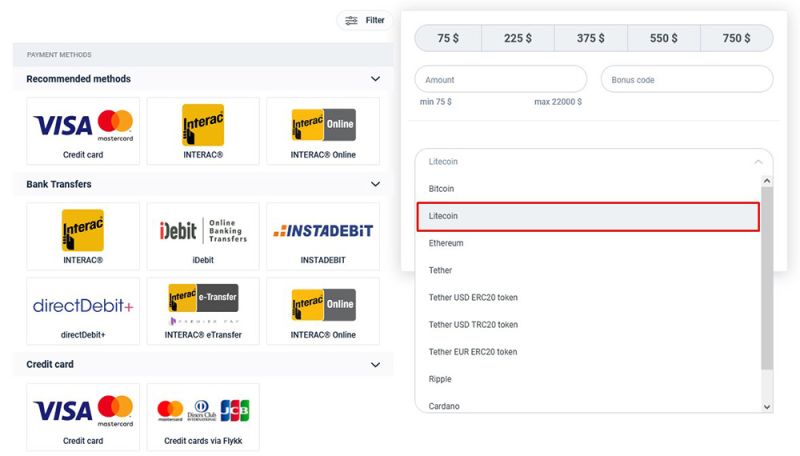
Task: Focus the Bonus code input field
Action: (x=686, y=80)
